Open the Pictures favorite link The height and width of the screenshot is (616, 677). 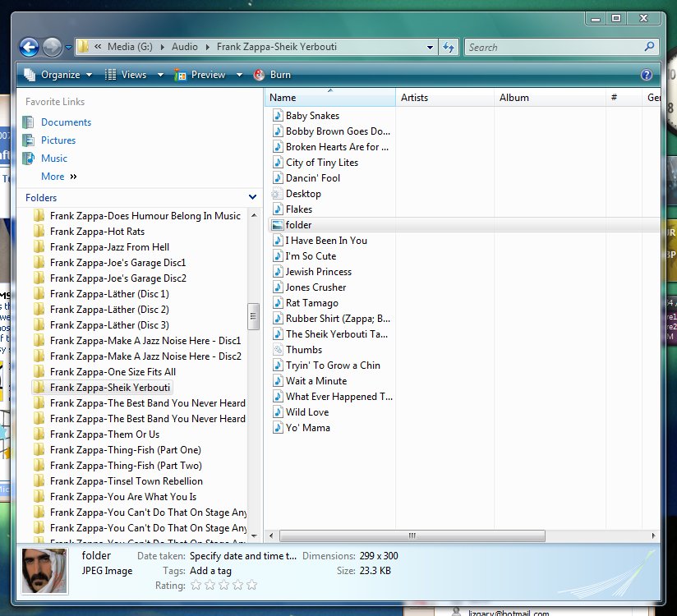[x=58, y=140]
